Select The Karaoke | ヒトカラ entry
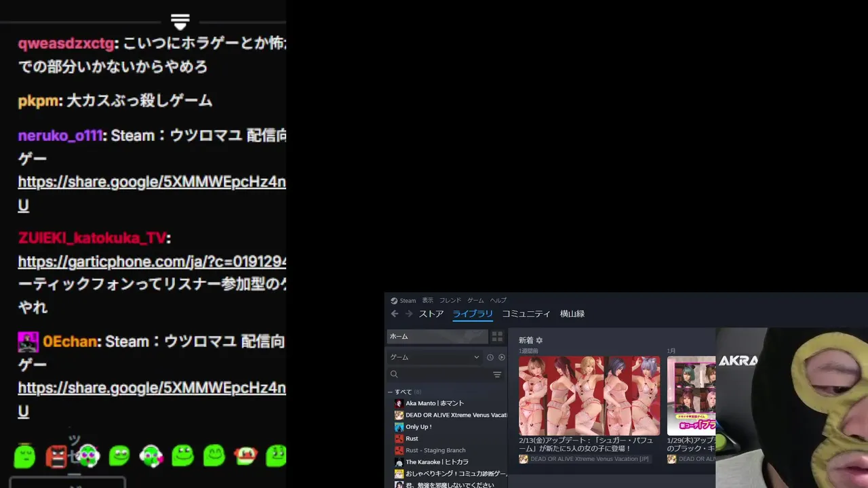 [x=437, y=462]
